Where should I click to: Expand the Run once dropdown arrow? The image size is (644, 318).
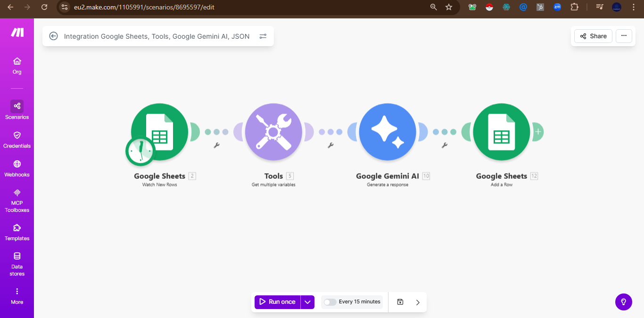coord(307,302)
